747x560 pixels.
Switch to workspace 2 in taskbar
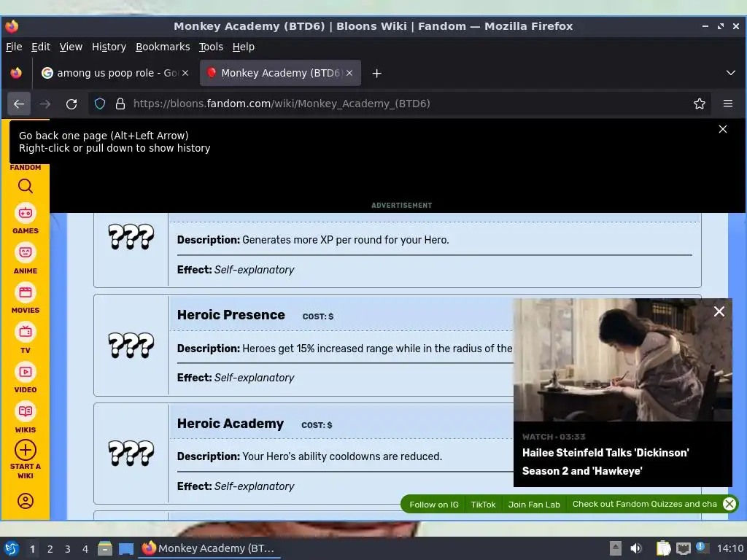(x=50, y=549)
